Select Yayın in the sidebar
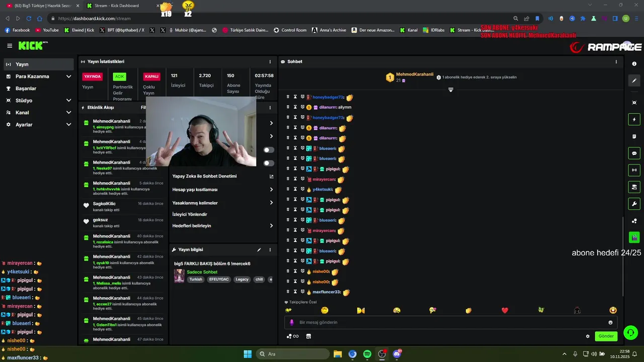Image resolution: width=644 pixels, height=362 pixels. tap(39, 64)
